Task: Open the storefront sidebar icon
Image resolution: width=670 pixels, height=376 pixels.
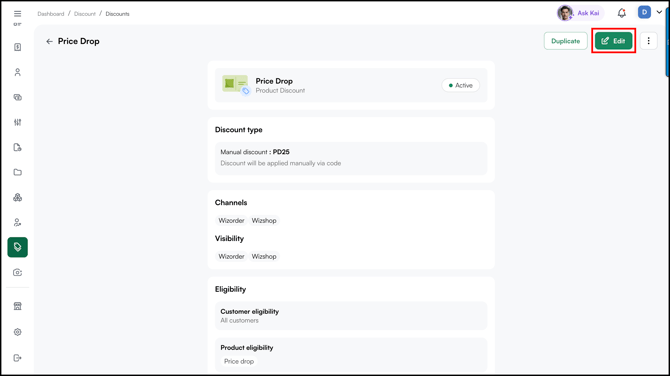Action: (18, 306)
